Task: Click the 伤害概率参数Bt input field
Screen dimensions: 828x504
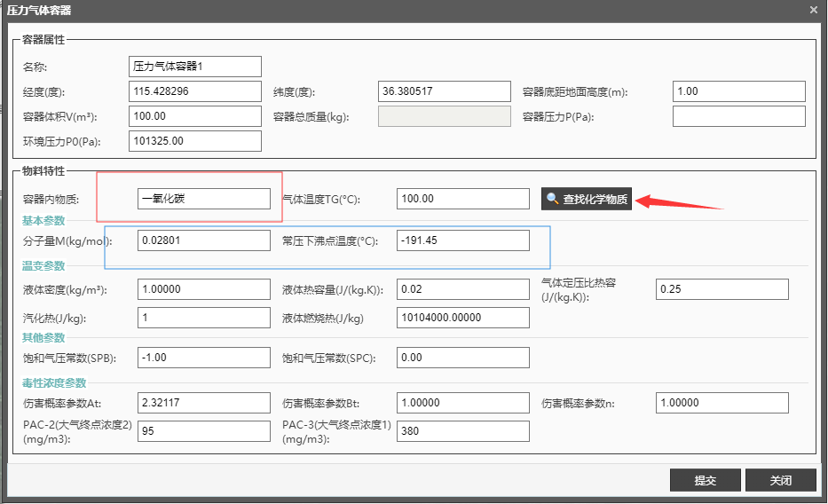Action: coord(463,403)
